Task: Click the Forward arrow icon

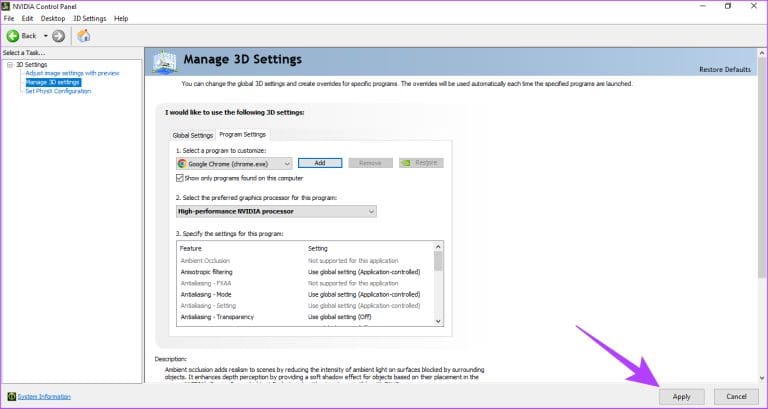Action: (x=59, y=36)
